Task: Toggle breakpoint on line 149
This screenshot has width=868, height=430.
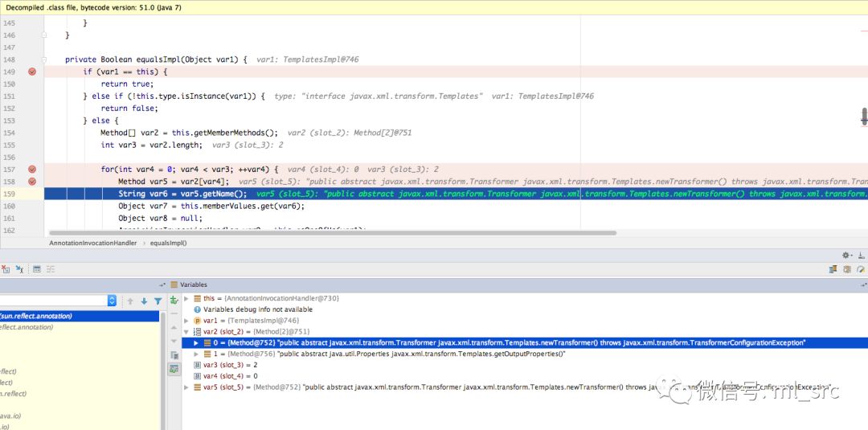Action: pyautogui.click(x=32, y=72)
